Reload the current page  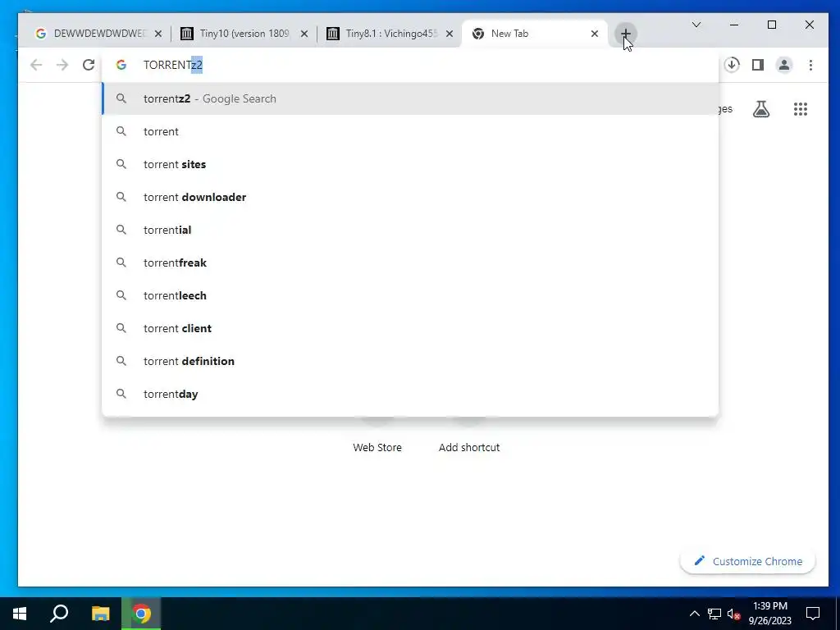(89, 65)
